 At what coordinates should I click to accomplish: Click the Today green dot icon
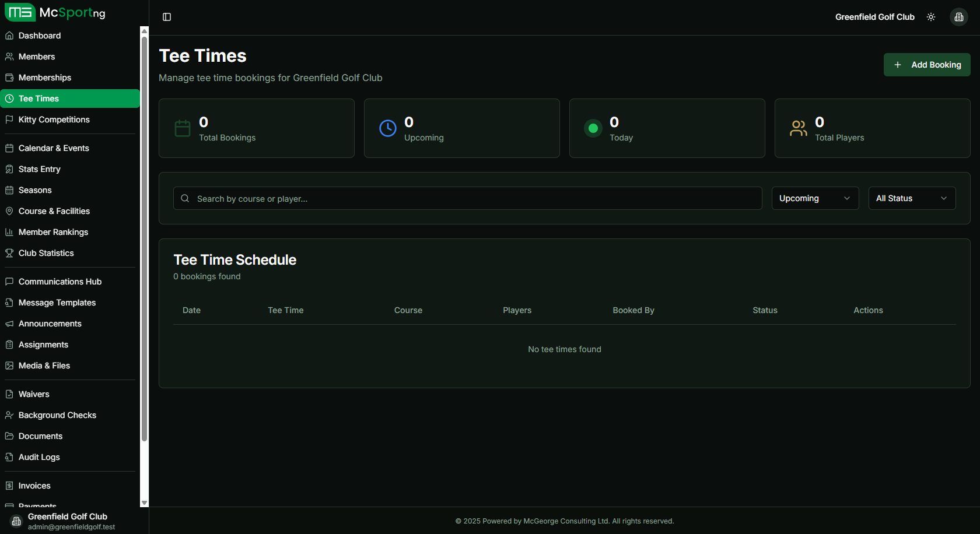593,128
